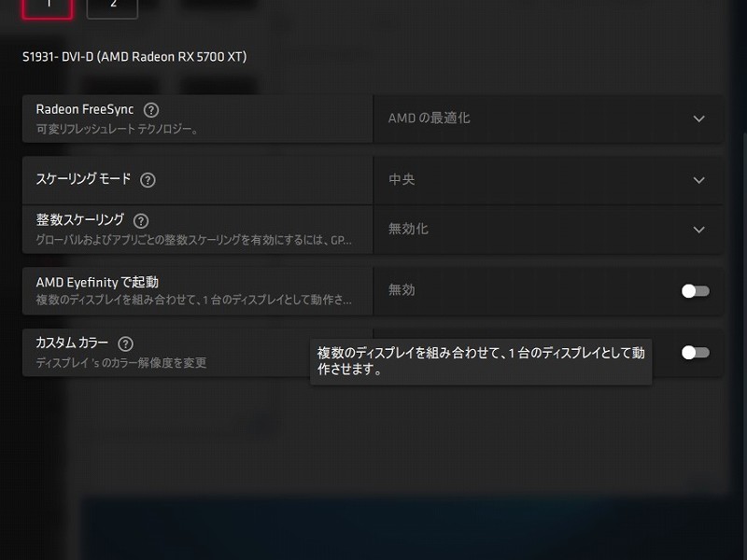Open help icon for スケーリング モード
Viewport: 747px width, 560px height.
(148, 180)
